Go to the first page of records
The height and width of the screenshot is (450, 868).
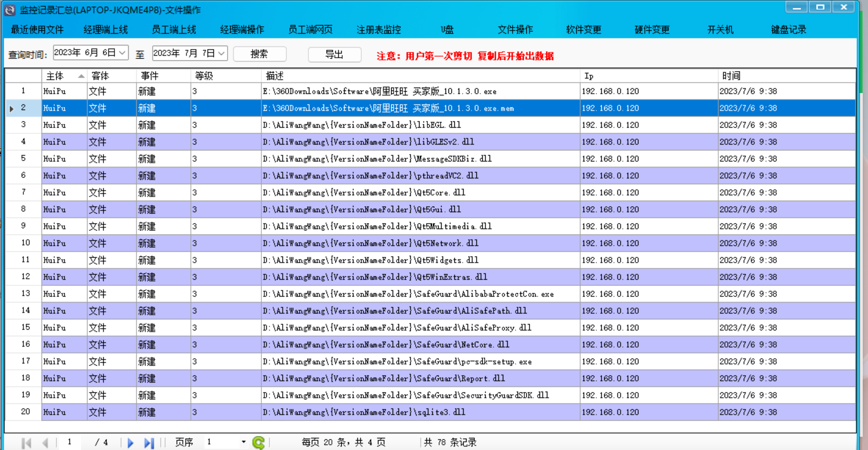tap(26, 443)
